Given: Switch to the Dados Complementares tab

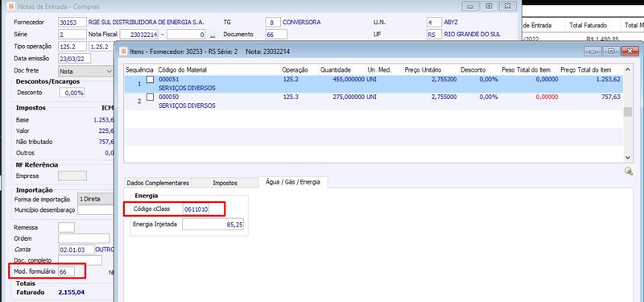Looking at the screenshot, I should pyautogui.click(x=158, y=183).
